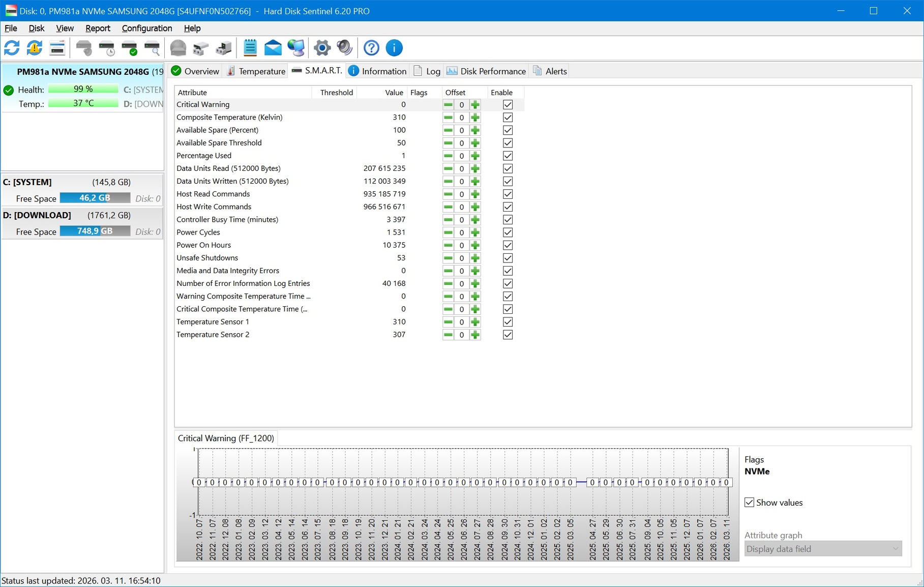Screen dimensions: 924x587
Task: Disable the Host Write Commands attribute checkbox
Action: [x=508, y=207]
